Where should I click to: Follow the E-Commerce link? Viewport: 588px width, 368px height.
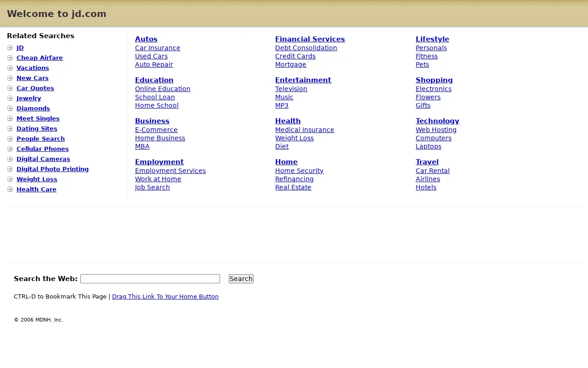(x=156, y=130)
